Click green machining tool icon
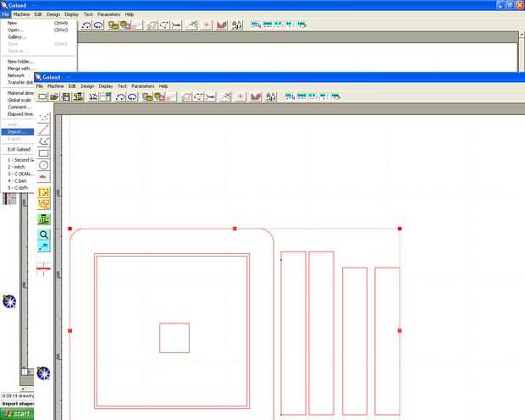Viewport: 525px width, 420px height. coord(44,219)
